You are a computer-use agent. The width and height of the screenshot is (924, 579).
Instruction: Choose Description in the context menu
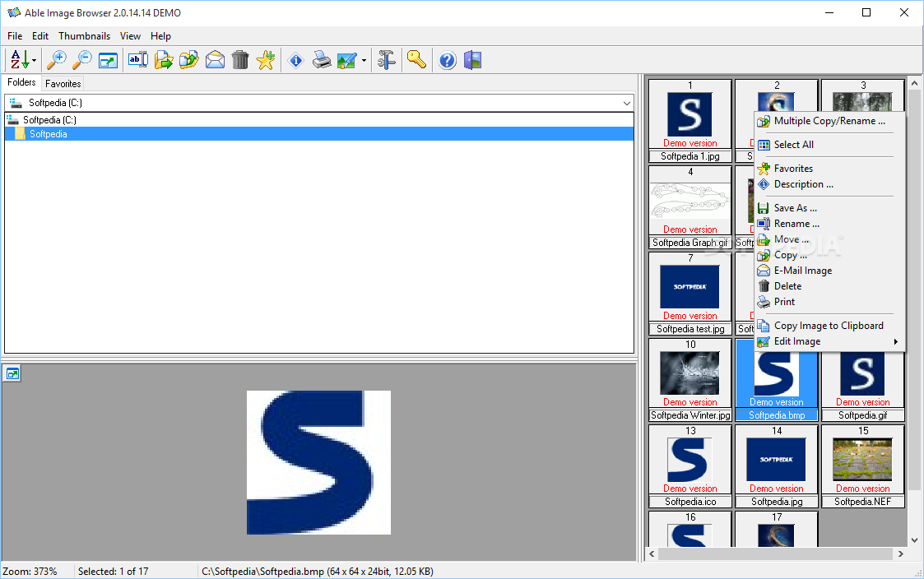tap(829, 184)
